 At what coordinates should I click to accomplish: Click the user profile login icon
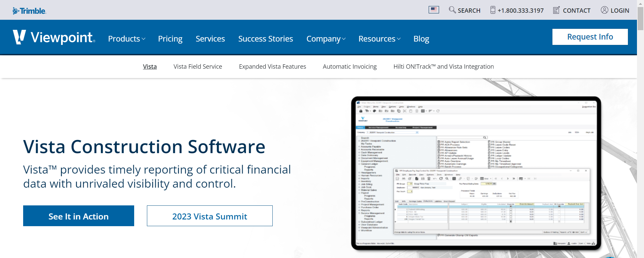604,10
